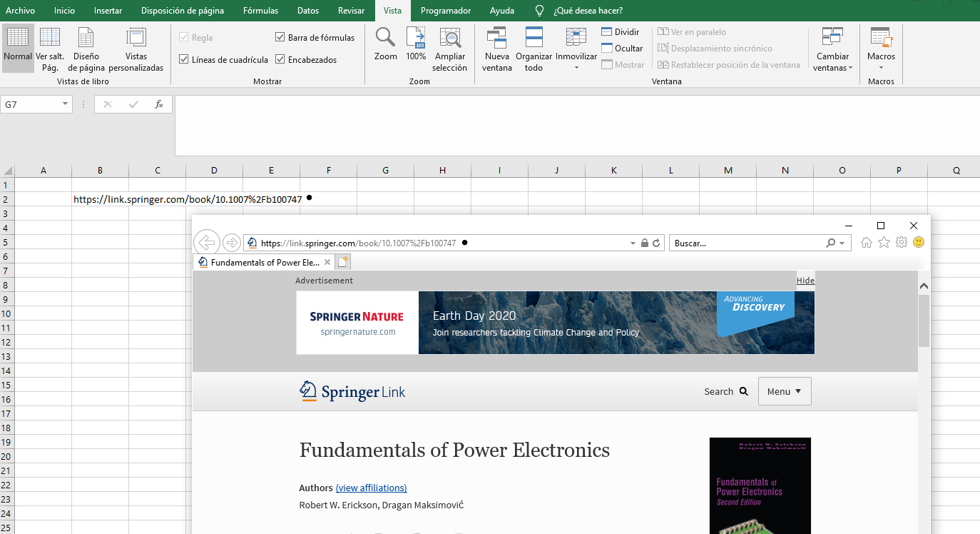Click Organizar todo

point(534,48)
